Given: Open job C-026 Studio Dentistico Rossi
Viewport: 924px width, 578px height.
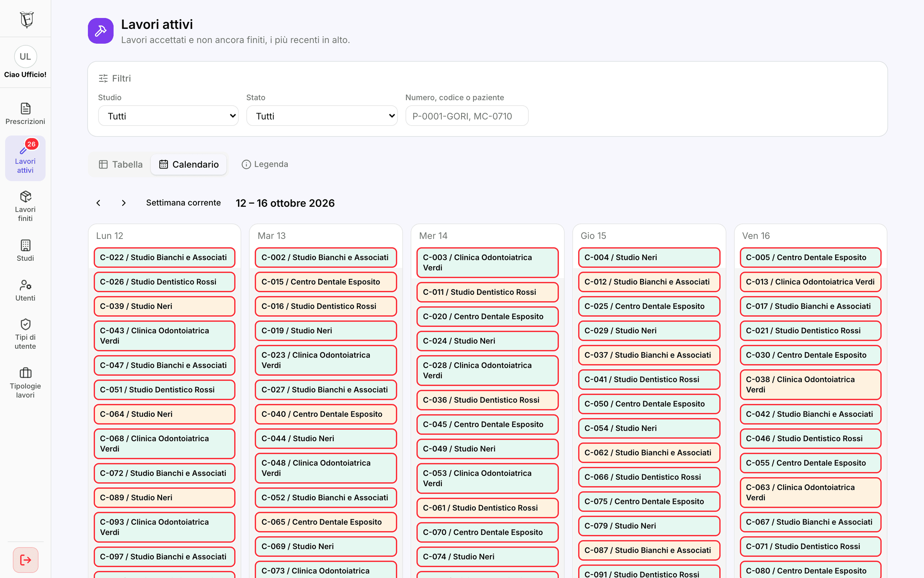Looking at the screenshot, I should point(165,282).
